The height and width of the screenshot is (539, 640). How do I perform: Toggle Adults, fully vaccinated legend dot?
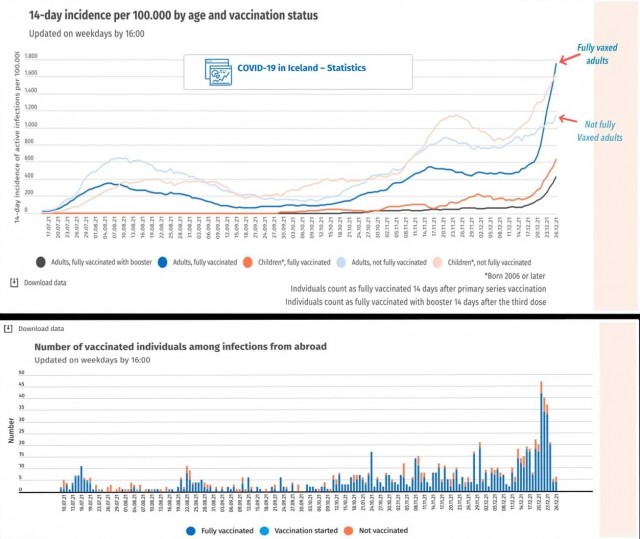click(x=162, y=262)
